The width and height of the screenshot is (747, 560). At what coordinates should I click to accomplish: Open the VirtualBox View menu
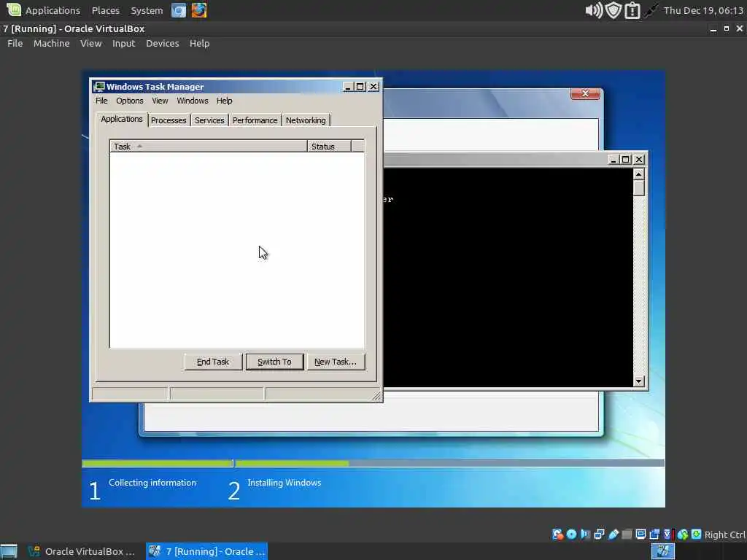click(90, 43)
